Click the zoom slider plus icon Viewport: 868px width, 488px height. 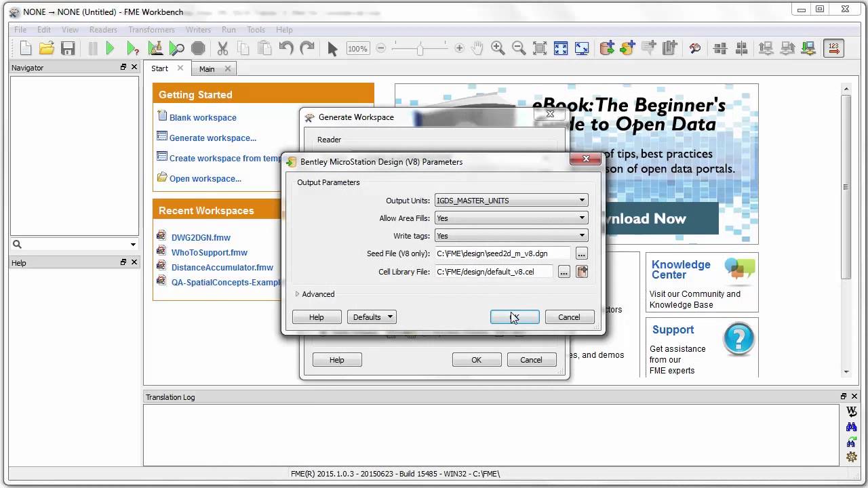(x=459, y=48)
